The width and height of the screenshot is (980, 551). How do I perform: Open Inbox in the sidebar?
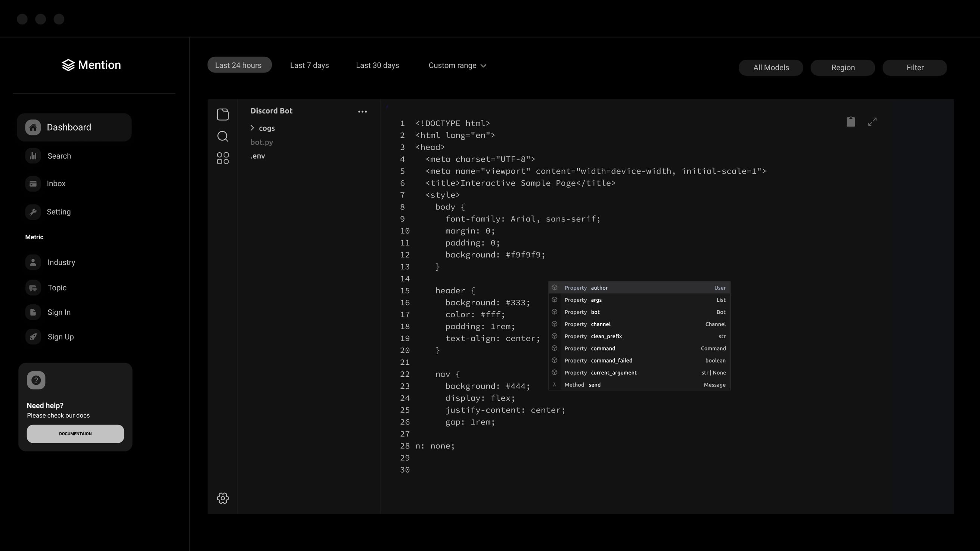[56, 184]
